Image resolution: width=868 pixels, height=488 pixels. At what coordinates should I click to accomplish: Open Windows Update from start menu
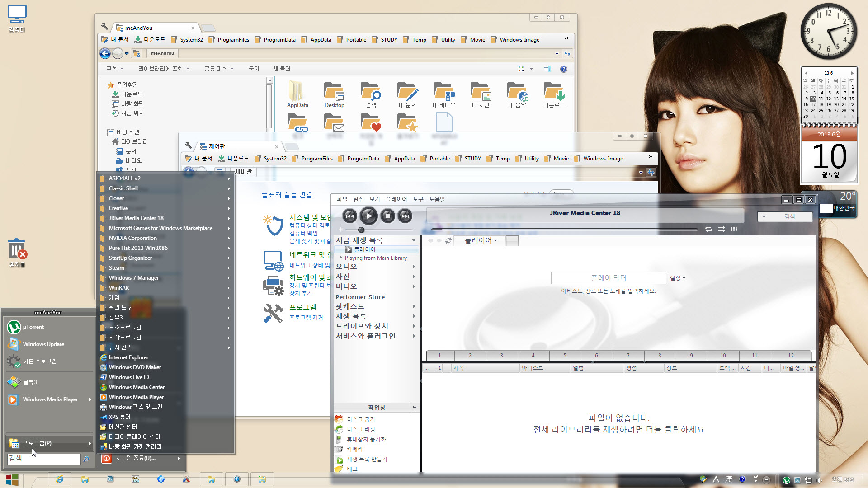pos(49,344)
